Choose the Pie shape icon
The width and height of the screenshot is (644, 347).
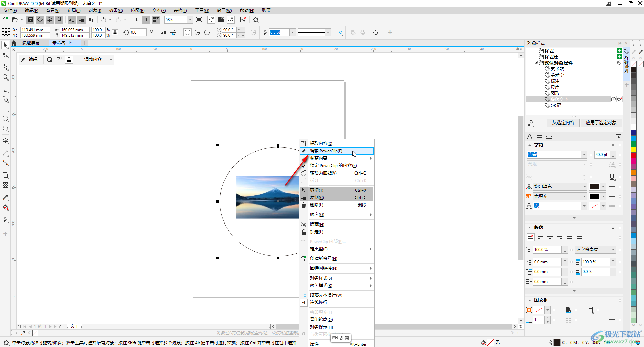click(x=197, y=32)
